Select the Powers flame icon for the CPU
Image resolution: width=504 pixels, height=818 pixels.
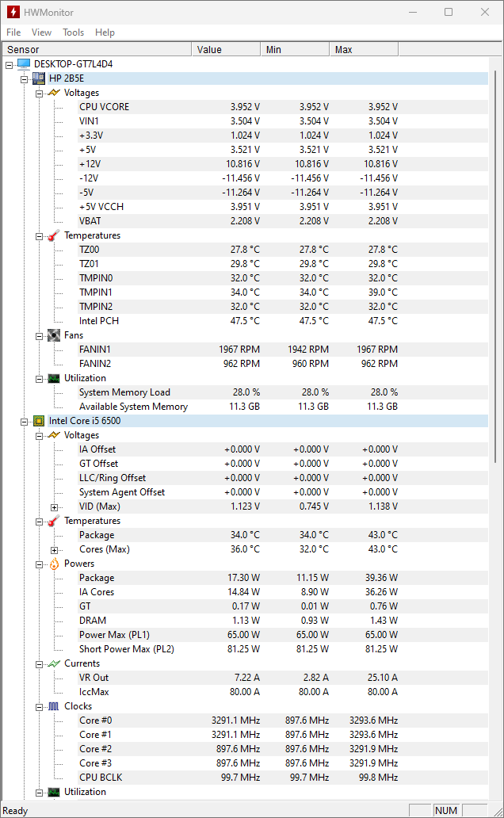(x=53, y=564)
